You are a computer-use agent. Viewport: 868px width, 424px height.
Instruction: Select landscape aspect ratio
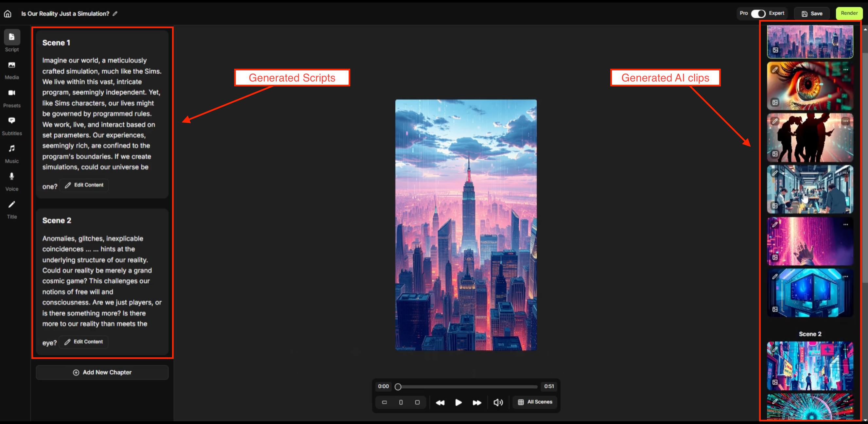(x=384, y=402)
